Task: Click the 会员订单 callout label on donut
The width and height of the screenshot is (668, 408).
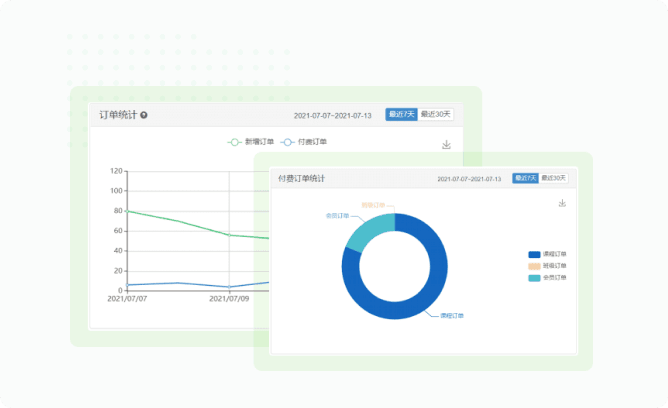Action: [x=337, y=214]
